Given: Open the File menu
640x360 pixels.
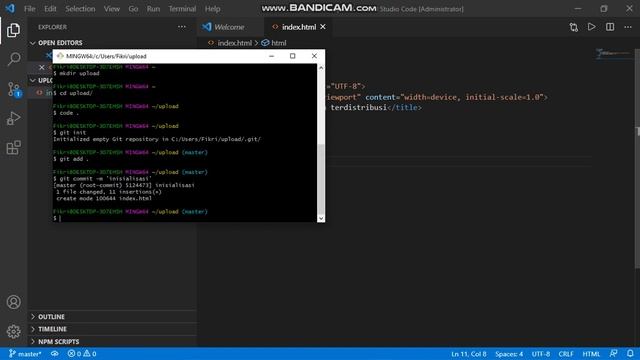Looking at the screenshot, I should pos(29,9).
